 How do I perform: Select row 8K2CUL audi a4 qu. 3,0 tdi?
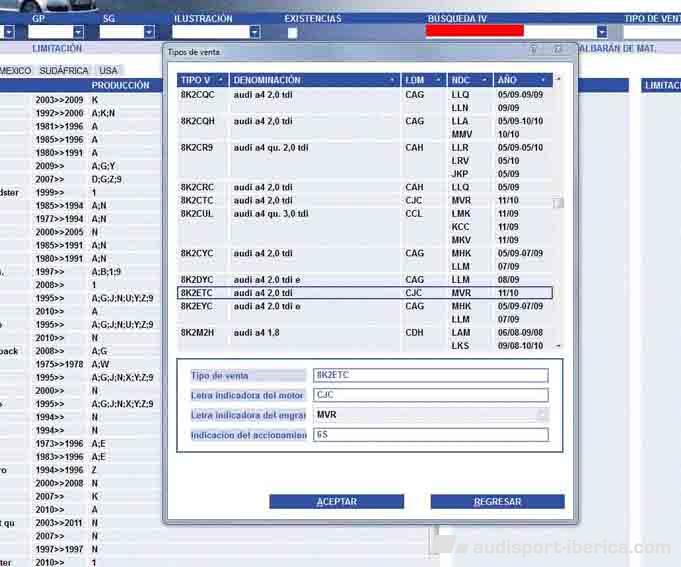click(x=364, y=214)
